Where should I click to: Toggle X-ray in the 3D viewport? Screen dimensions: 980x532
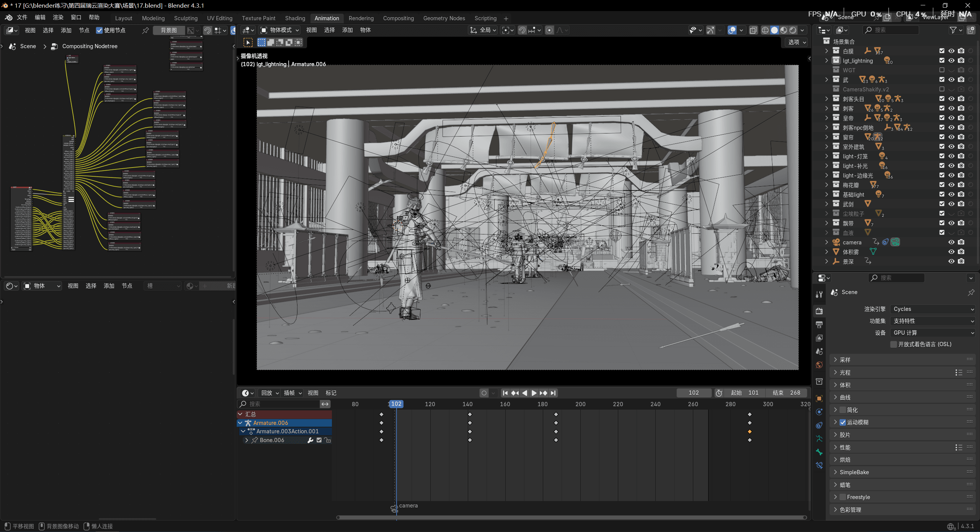pyautogui.click(x=753, y=30)
